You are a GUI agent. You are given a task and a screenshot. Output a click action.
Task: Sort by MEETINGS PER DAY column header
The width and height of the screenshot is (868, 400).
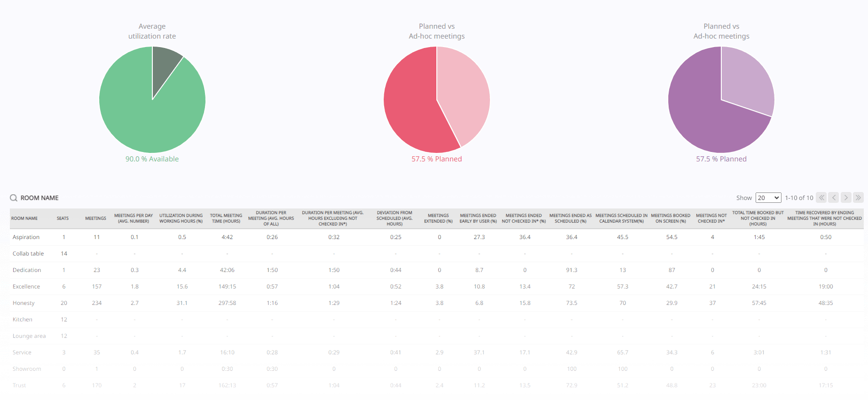[134, 218]
